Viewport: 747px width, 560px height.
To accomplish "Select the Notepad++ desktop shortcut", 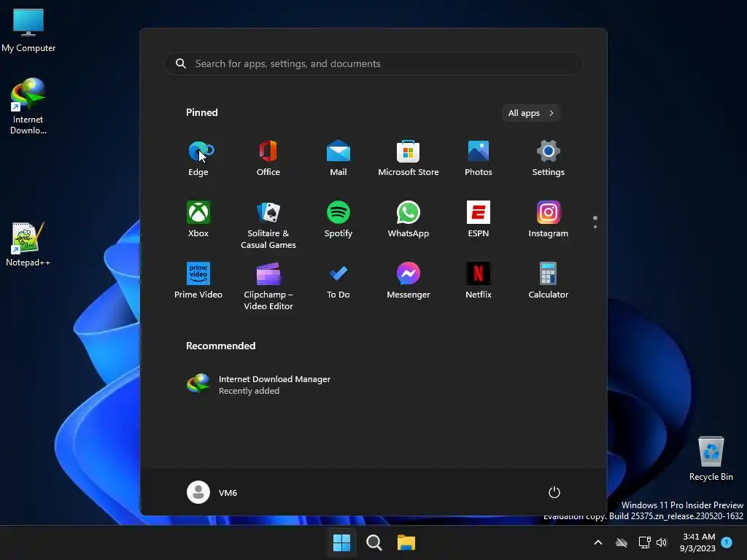I will pyautogui.click(x=28, y=244).
